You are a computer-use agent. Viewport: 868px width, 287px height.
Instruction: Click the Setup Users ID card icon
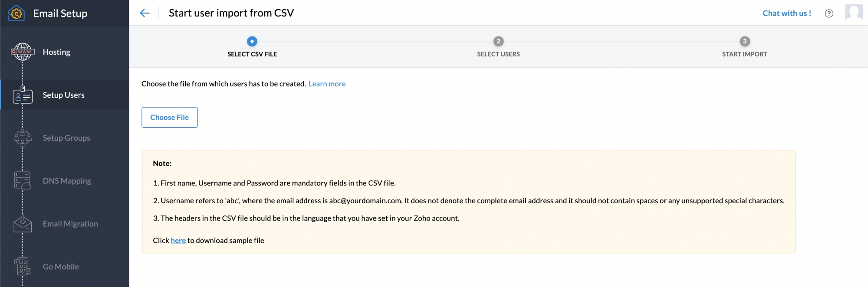click(x=23, y=95)
